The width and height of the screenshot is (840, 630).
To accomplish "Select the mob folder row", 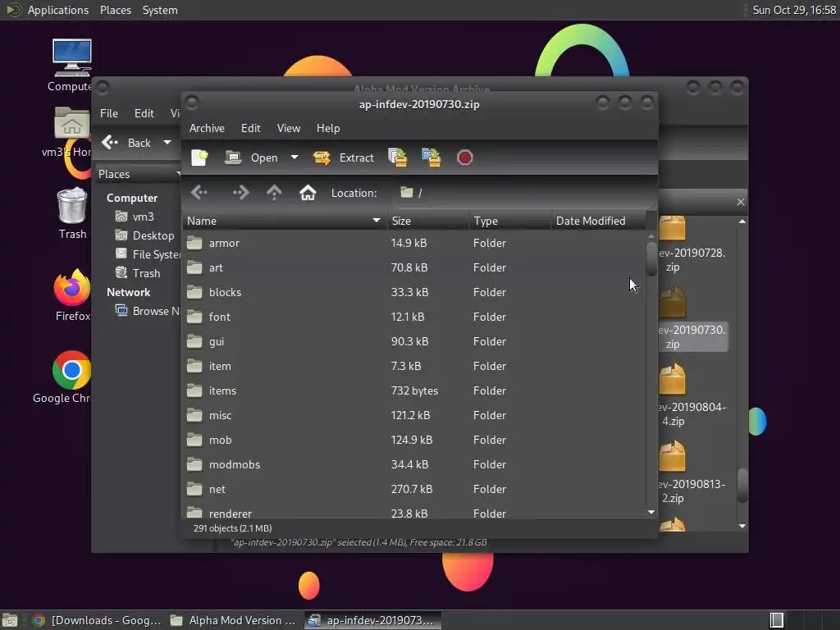I will point(414,440).
